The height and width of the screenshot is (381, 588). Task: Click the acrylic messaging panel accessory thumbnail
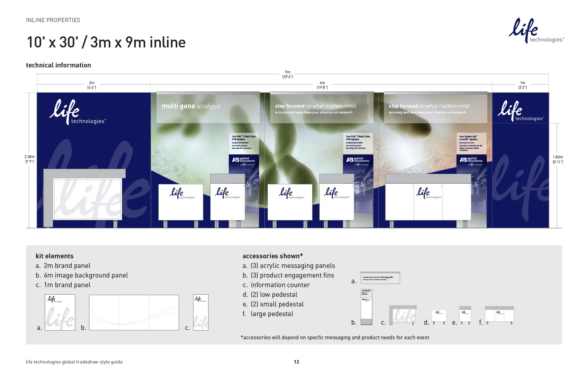(x=380, y=278)
